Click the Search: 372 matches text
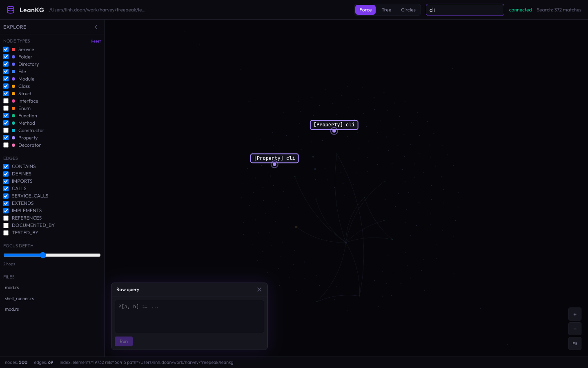 (x=559, y=10)
